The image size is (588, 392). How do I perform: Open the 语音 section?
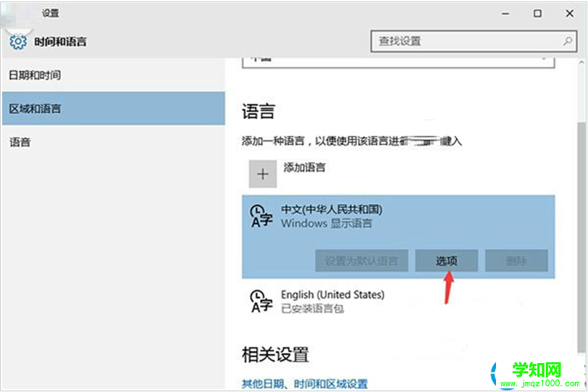point(113,142)
